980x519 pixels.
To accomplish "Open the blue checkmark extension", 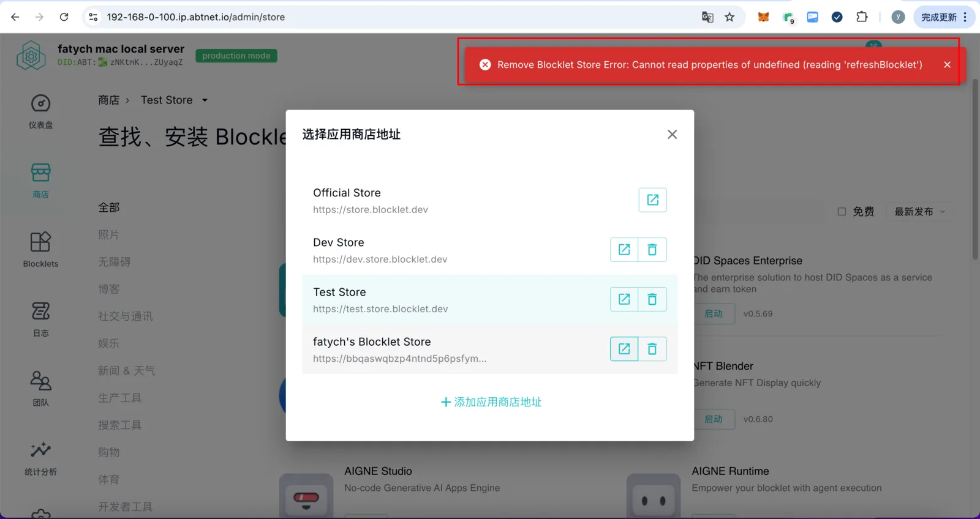I will click(837, 17).
